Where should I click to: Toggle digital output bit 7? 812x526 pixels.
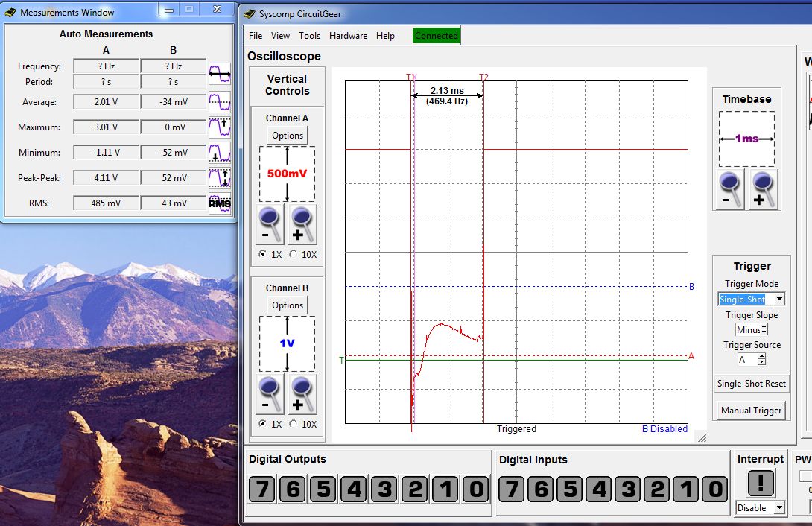click(261, 489)
